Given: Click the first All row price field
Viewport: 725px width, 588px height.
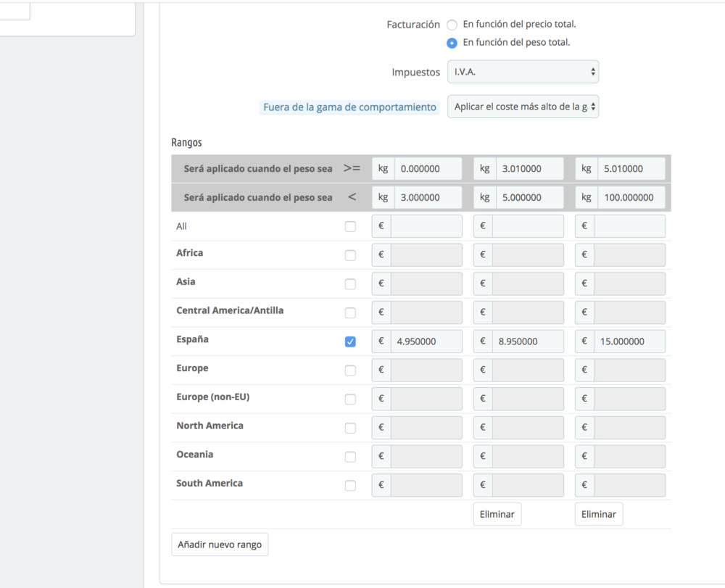Looking at the screenshot, I should pyautogui.click(x=426, y=226).
